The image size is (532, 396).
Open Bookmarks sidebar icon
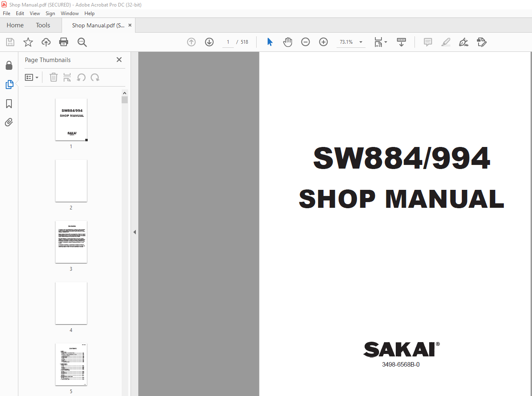[9, 104]
